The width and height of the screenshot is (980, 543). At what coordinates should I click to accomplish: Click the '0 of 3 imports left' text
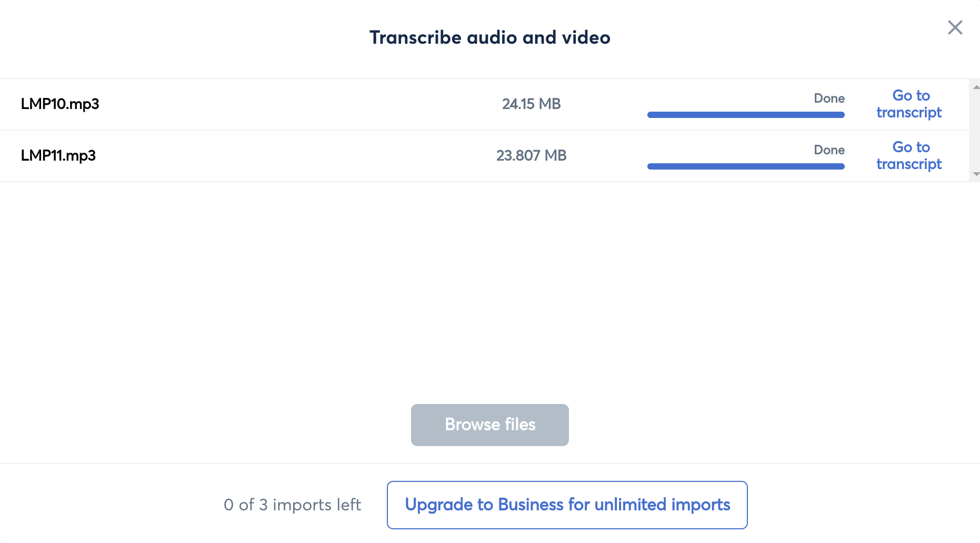coord(292,505)
